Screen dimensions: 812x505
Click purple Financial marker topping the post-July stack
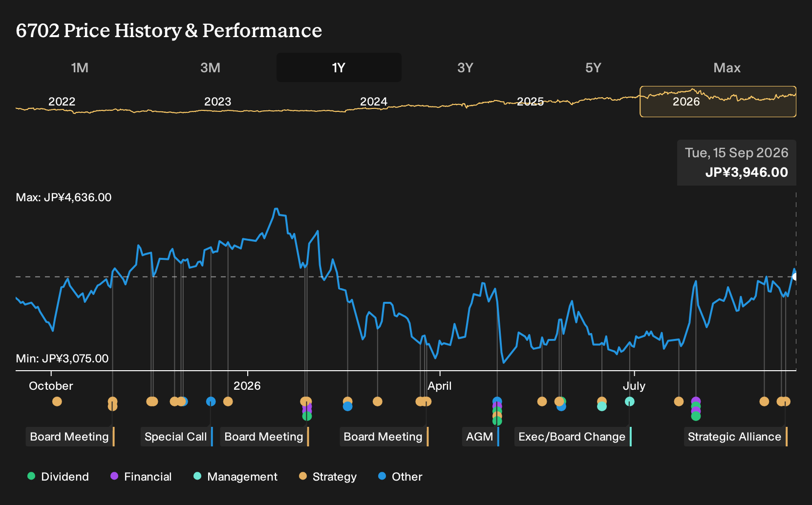tap(696, 401)
